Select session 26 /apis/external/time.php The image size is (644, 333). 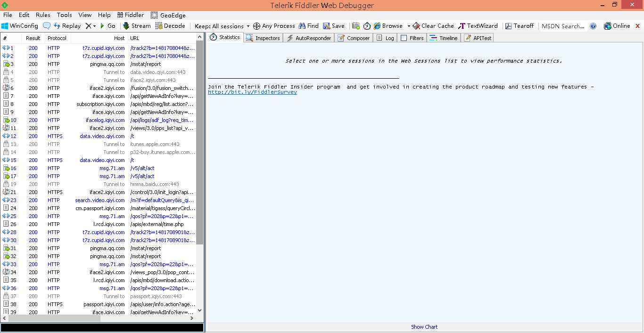99,224
